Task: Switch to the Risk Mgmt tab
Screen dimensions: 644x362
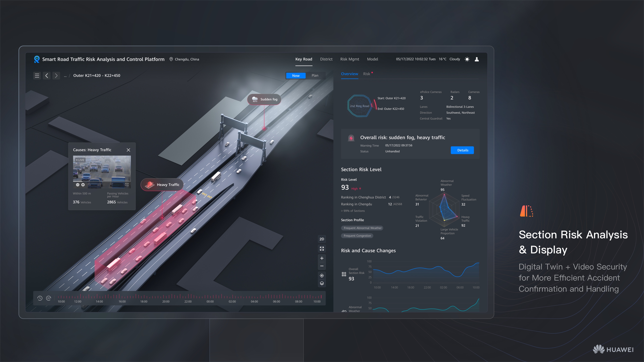Action: pyautogui.click(x=350, y=59)
